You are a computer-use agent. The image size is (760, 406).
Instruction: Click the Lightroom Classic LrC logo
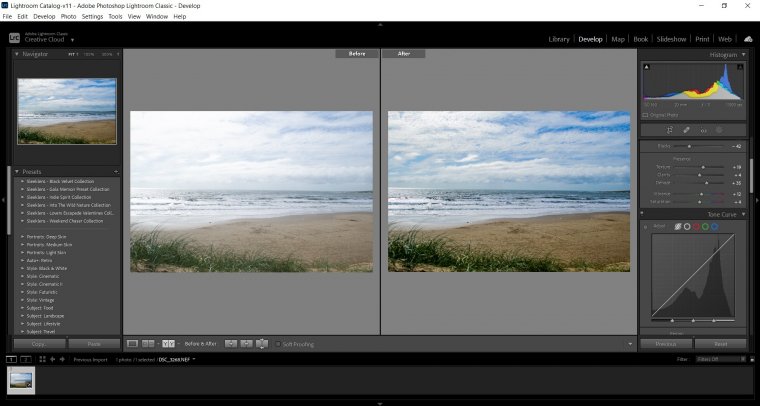(x=15, y=38)
